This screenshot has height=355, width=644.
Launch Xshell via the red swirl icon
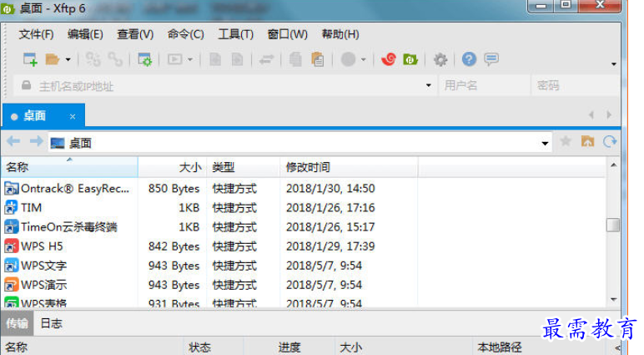point(388,59)
